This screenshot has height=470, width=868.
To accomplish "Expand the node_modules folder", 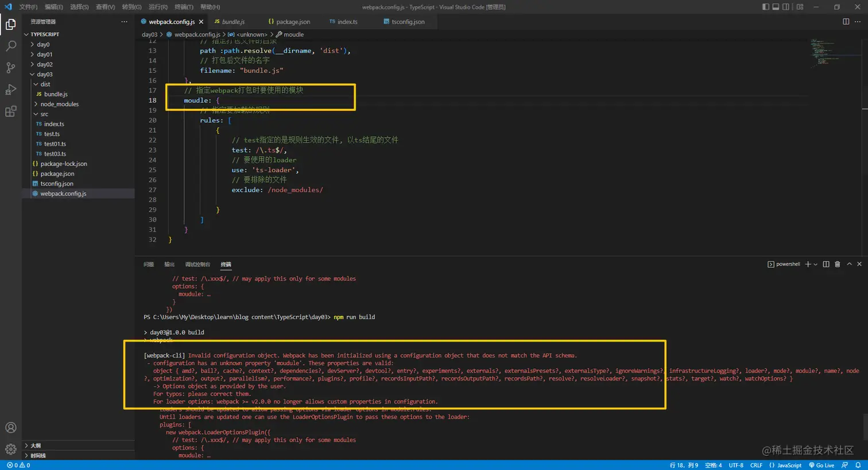I will pos(59,104).
